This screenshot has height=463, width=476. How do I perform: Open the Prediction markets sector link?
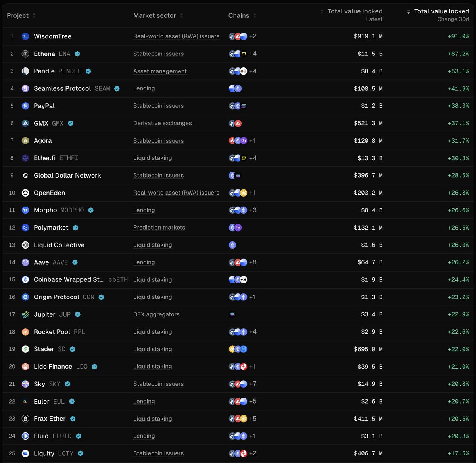pos(159,228)
